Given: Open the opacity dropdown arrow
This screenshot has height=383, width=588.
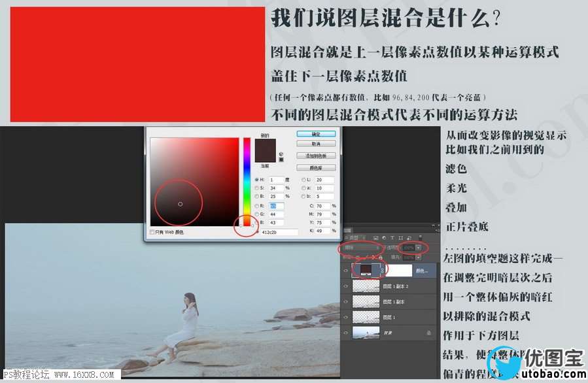Looking at the screenshot, I should 418,248.
